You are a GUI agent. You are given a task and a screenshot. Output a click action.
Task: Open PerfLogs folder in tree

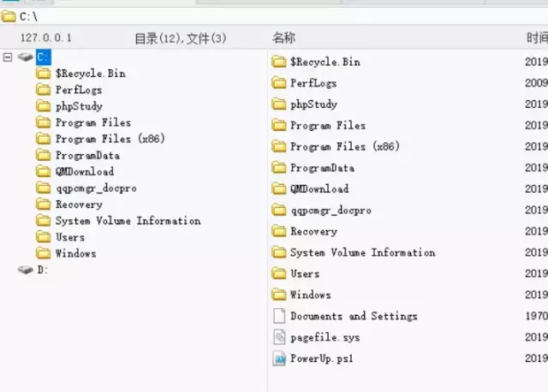tap(79, 90)
